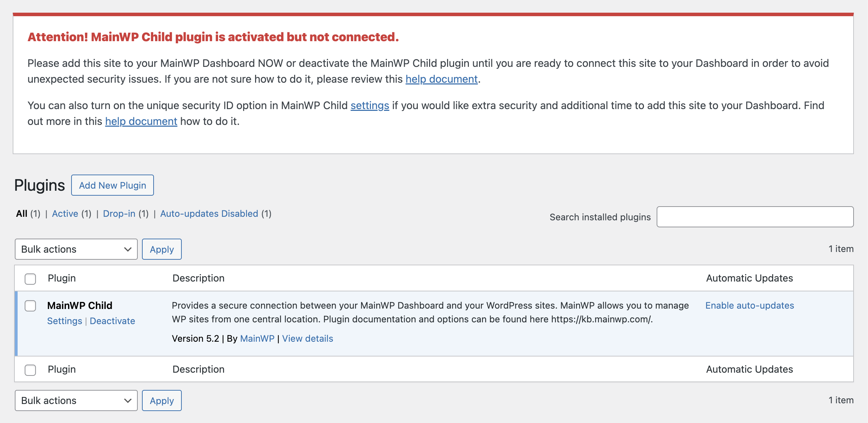Show Auto-updates Disabled plugins
Image resolution: width=868 pixels, height=423 pixels.
tap(209, 214)
